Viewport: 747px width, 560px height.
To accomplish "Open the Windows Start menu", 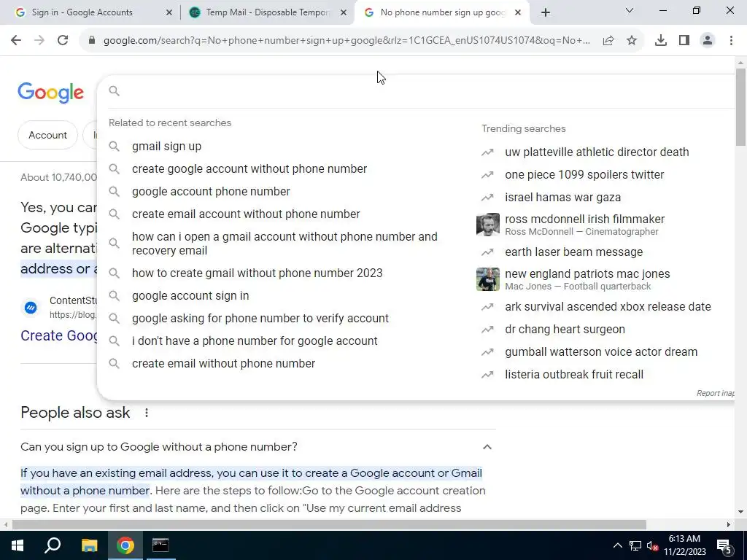I will pos(18,545).
